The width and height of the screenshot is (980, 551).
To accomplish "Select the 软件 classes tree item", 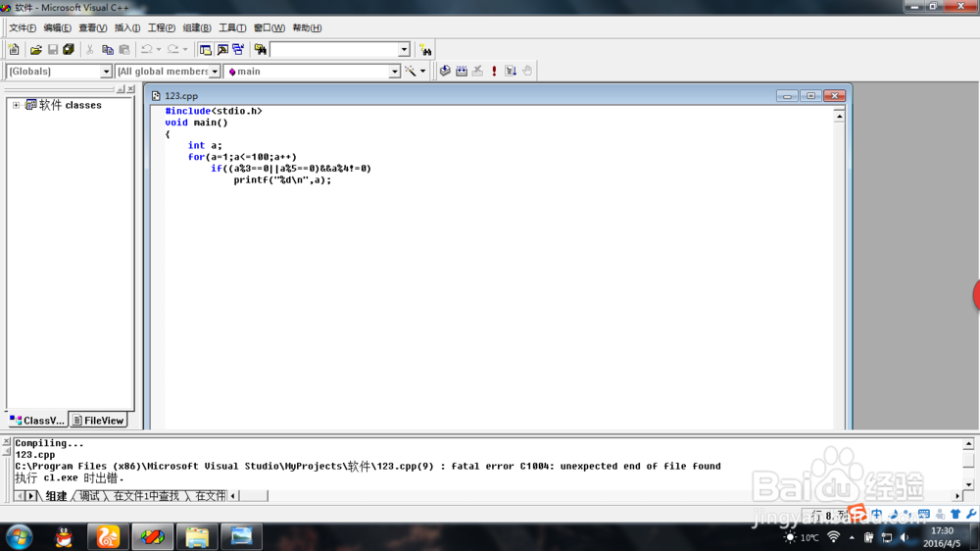I will [x=70, y=105].
